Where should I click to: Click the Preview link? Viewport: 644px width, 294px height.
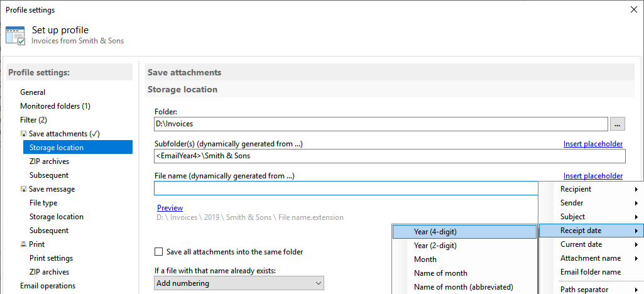[170, 208]
